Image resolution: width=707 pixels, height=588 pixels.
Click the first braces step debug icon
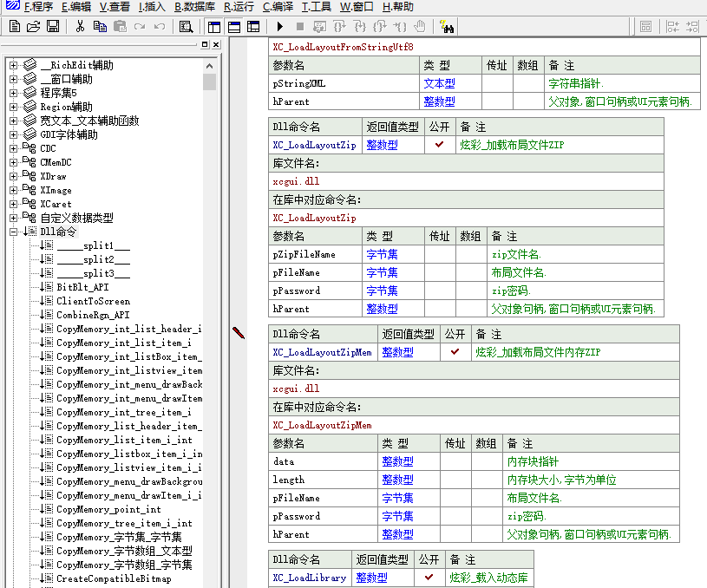(339, 27)
